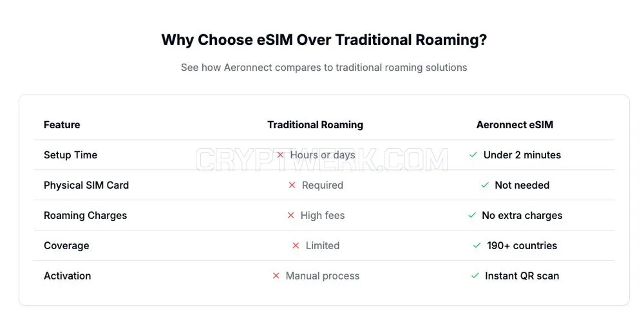Click the Roaming Charges row label
644x320 pixels.
[x=86, y=215]
